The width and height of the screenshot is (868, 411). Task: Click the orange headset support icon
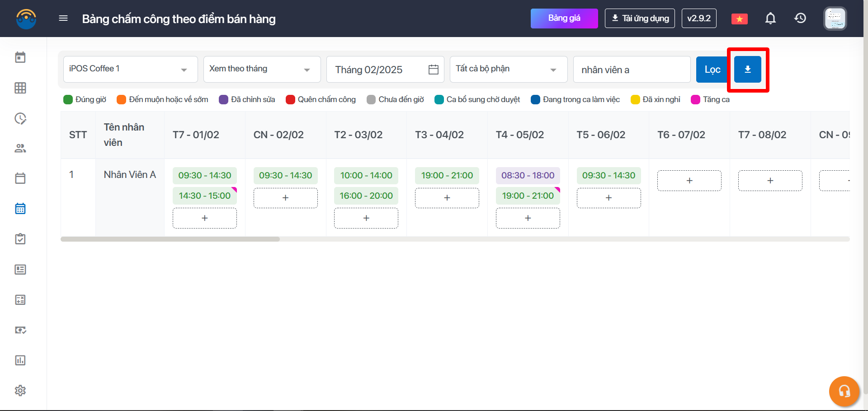(x=844, y=391)
